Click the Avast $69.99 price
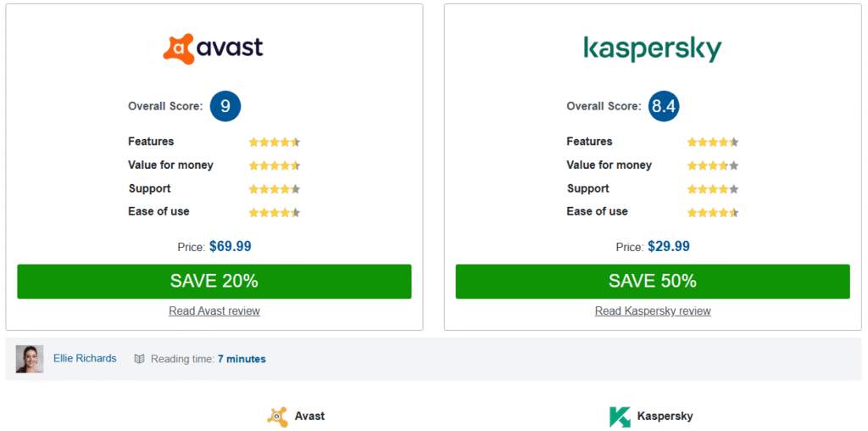 click(231, 247)
